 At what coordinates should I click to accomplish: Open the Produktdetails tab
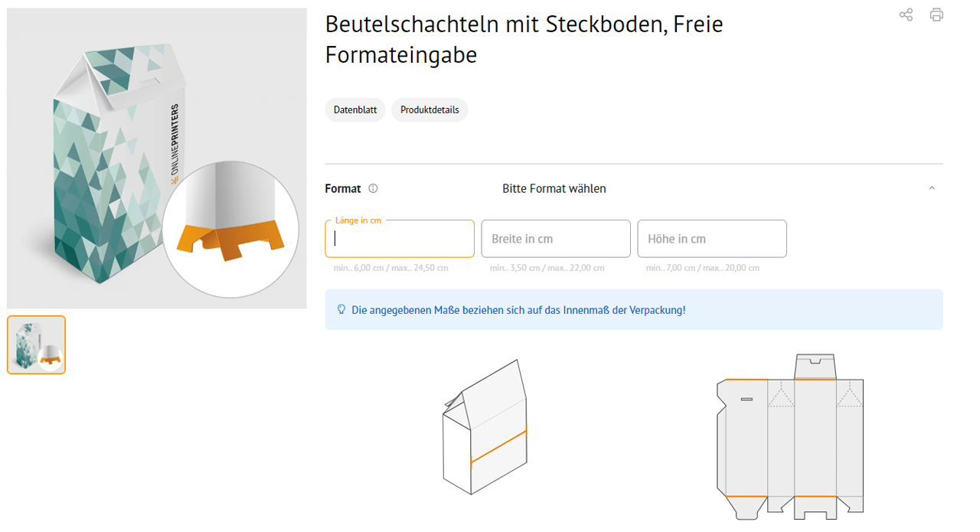coord(430,109)
